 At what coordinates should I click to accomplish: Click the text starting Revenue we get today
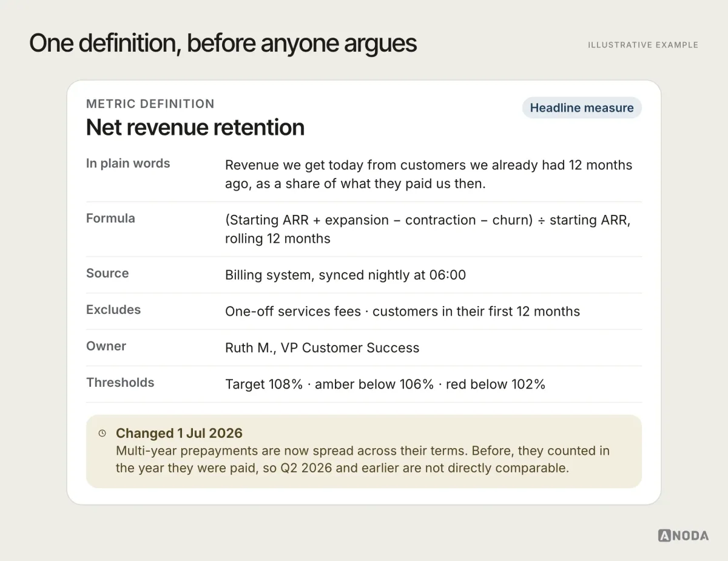pyautogui.click(x=429, y=174)
